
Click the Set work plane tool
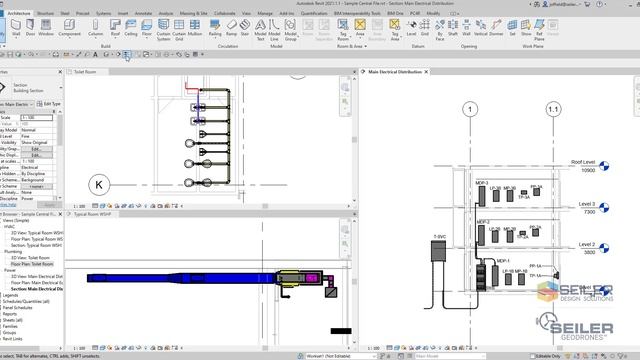coord(512,28)
